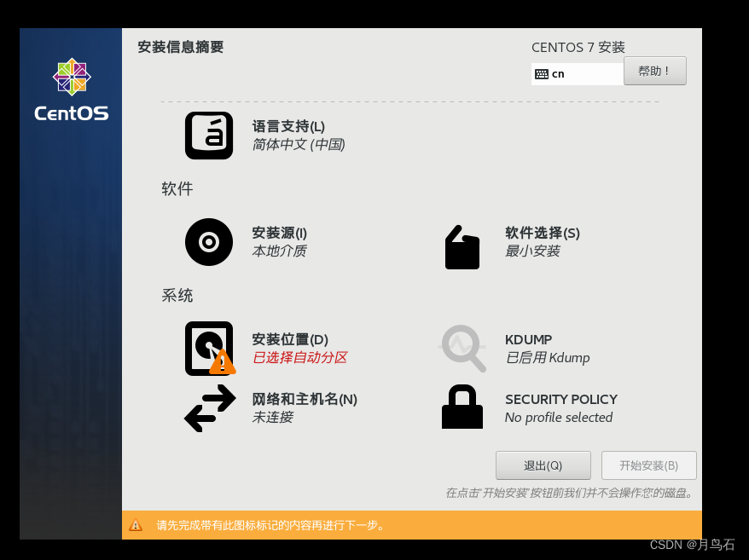
Task: Open SECURITY POLICY label
Action: [561, 399]
